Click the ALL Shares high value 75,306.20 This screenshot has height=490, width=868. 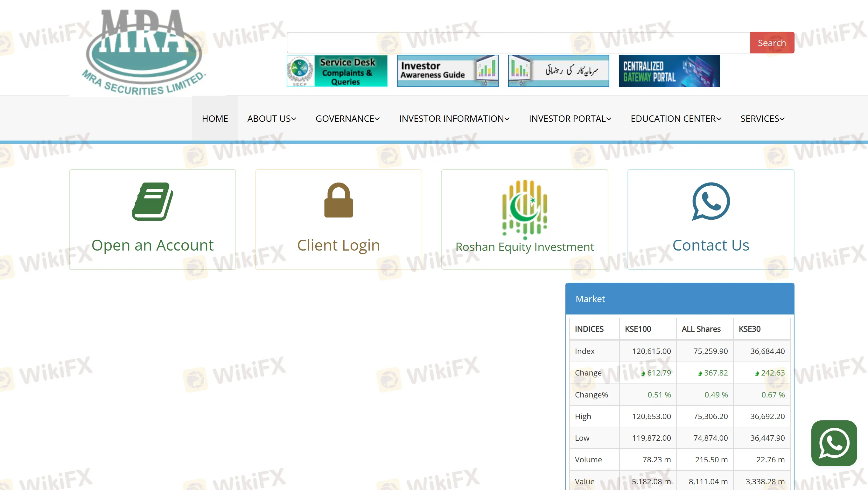(710, 416)
